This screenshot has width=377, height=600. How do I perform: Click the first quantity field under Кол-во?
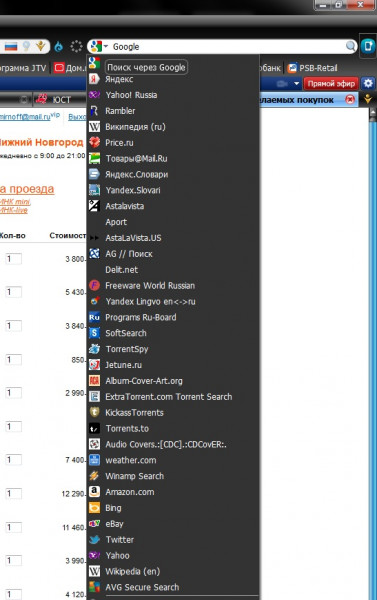[x=13, y=259]
